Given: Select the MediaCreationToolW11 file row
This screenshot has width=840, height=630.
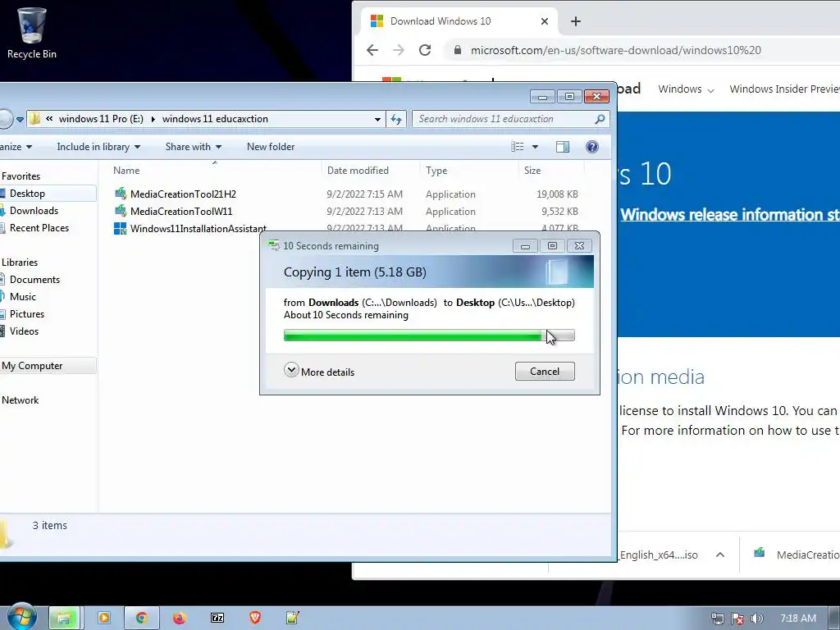Looking at the screenshot, I should pyautogui.click(x=345, y=211).
